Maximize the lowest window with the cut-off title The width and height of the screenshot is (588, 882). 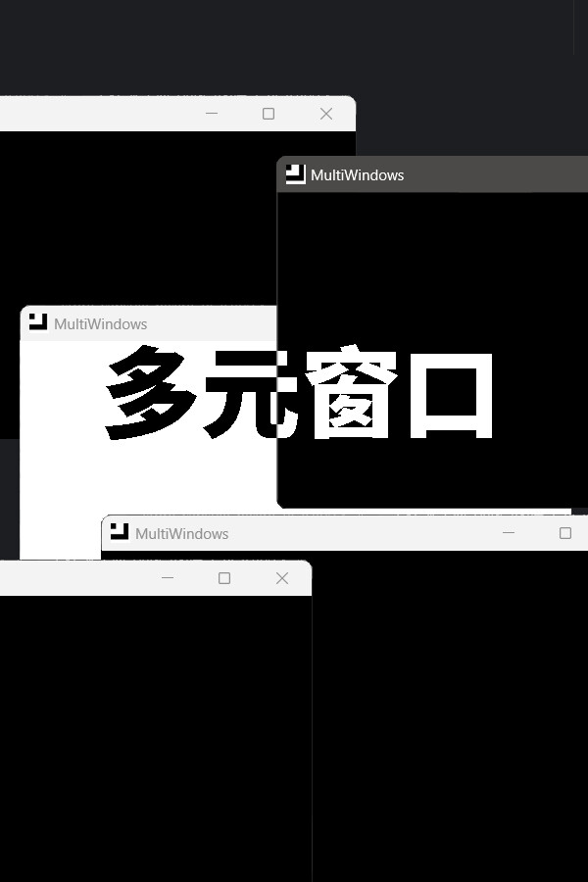coord(224,578)
